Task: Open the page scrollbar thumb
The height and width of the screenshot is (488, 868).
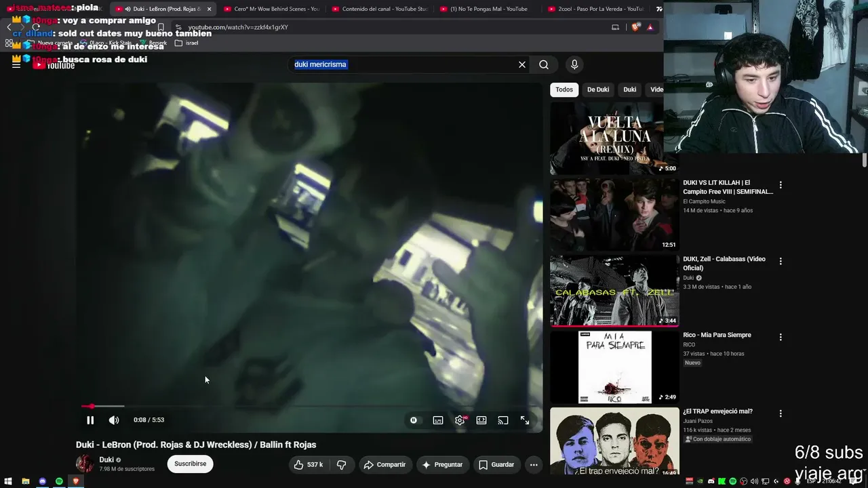Action: (865, 160)
